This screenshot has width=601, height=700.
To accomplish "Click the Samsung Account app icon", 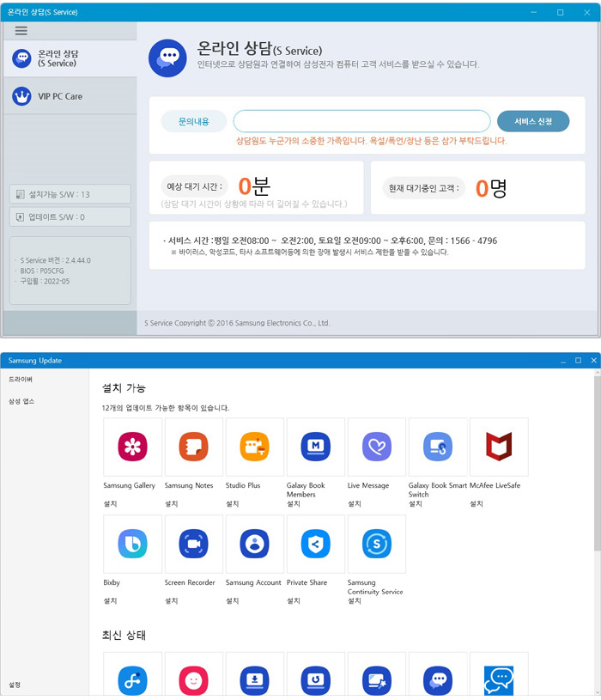I will pyautogui.click(x=255, y=544).
